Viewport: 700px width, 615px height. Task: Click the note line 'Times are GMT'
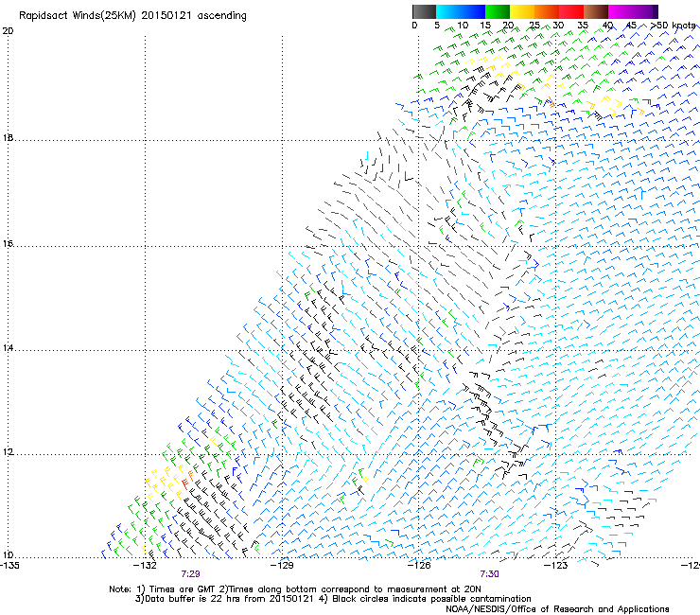[x=183, y=589]
